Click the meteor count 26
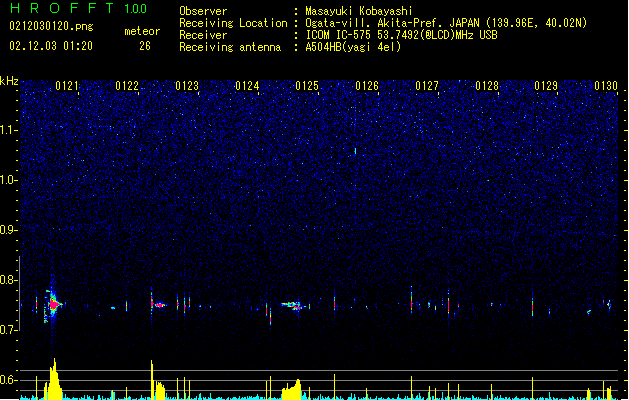629x400 pixels. (x=145, y=46)
